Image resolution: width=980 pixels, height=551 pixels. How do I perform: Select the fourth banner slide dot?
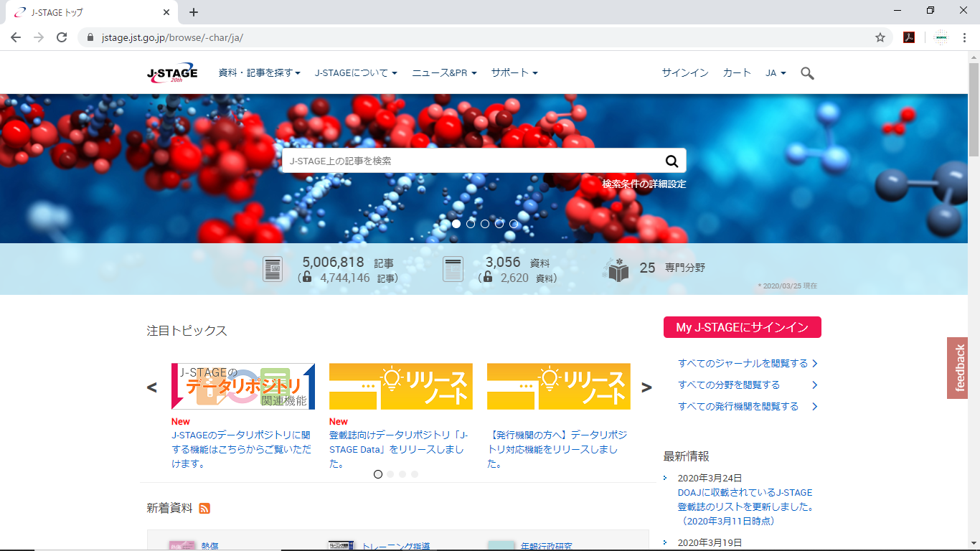tap(499, 224)
